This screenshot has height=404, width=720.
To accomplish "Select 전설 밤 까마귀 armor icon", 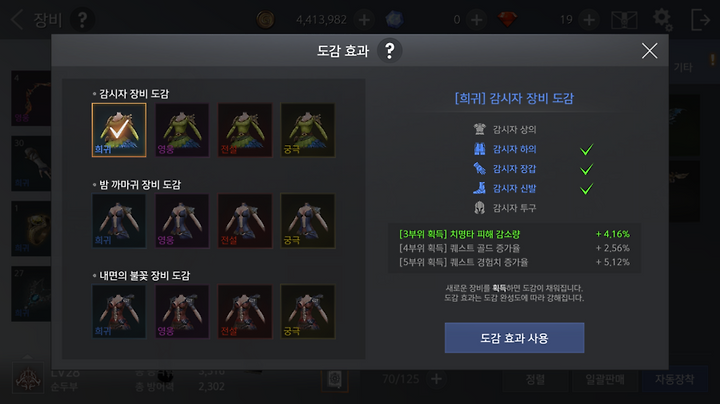I will click(x=245, y=221).
